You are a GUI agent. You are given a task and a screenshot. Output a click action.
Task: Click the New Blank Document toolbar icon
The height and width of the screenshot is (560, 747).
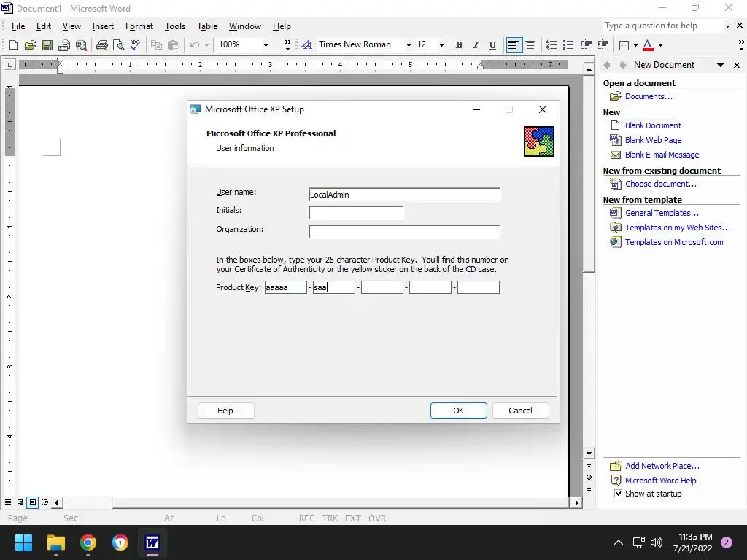13,45
